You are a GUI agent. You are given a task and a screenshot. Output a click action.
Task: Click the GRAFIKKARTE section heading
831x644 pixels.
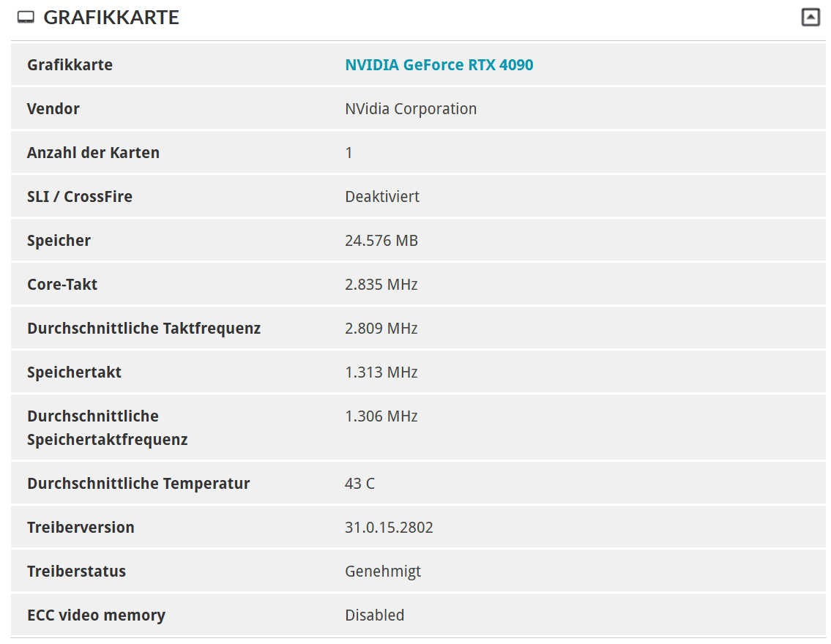(x=111, y=18)
